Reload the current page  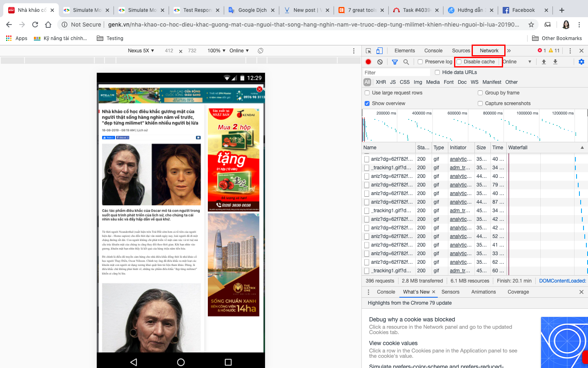tap(35, 25)
